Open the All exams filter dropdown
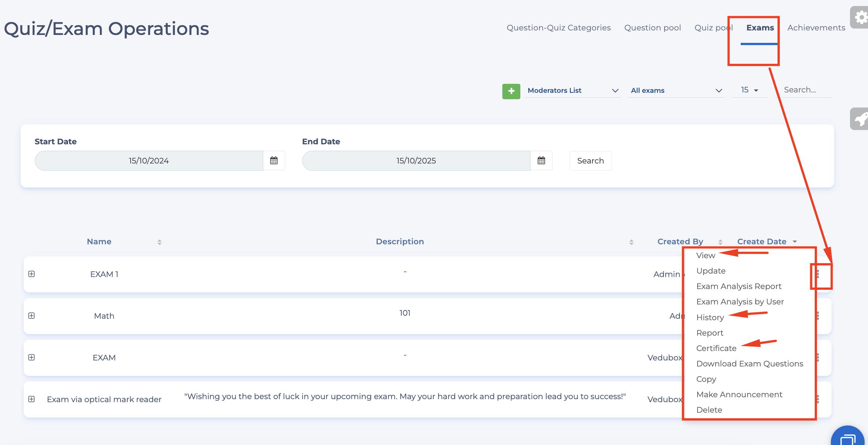 click(676, 91)
